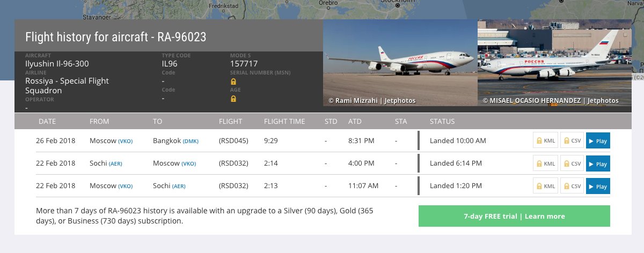Download KML for Sochi to Moscow flight

pyautogui.click(x=545, y=163)
